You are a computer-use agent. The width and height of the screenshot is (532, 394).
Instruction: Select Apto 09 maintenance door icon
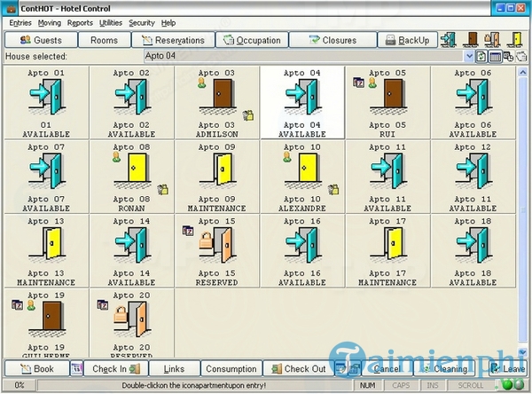tap(218, 171)
